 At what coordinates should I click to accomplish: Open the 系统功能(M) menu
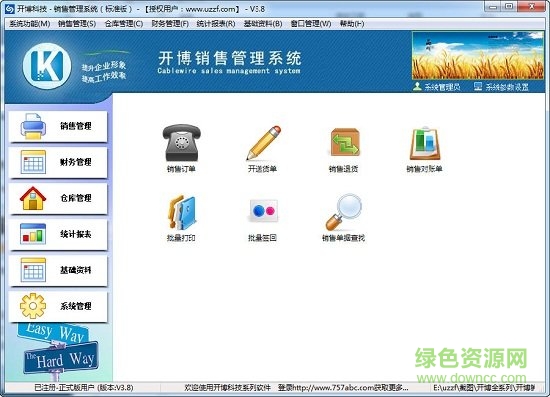click(x=30, y=24)
